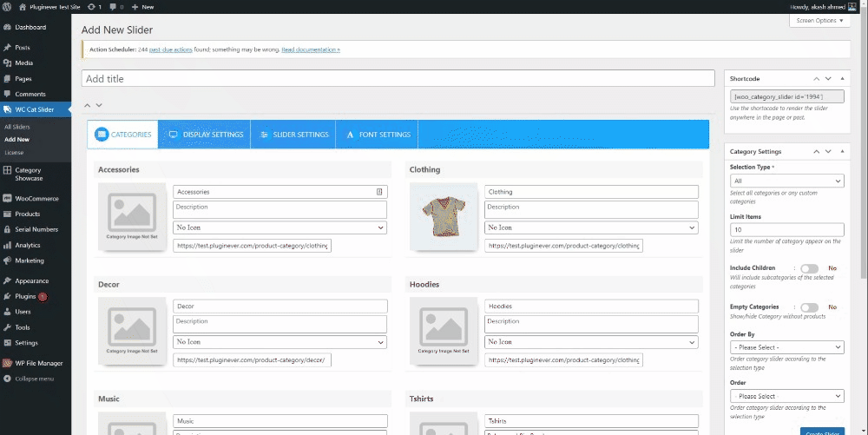
Task: Open Clothing icon dropdown
Action: tap(591, 227)
